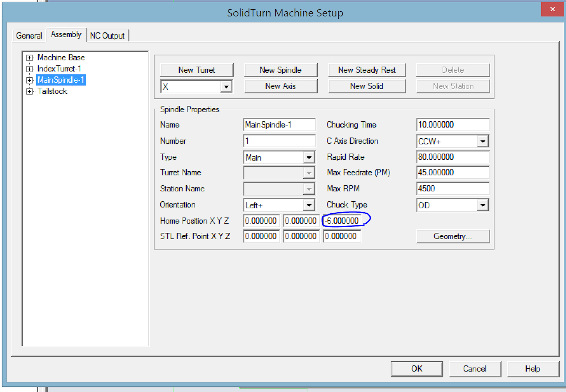
Task: Expand the IndexTurret-1 tree node
Action: tap(29, 69)
